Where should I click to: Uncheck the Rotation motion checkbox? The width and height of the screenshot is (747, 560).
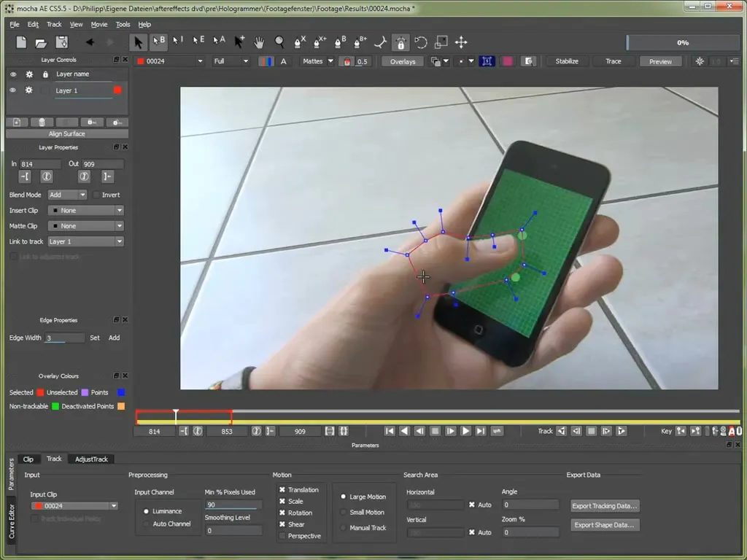282,513
